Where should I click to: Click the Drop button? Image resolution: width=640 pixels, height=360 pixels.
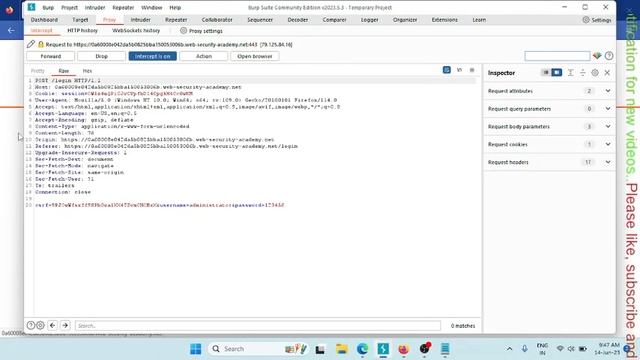click(102, 56)
